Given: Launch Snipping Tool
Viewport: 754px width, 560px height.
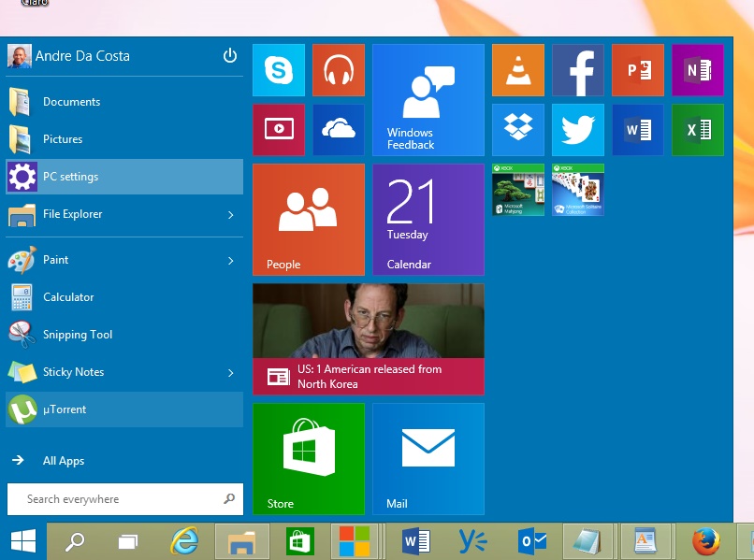Looking at the screenshot, I should 124,335.
